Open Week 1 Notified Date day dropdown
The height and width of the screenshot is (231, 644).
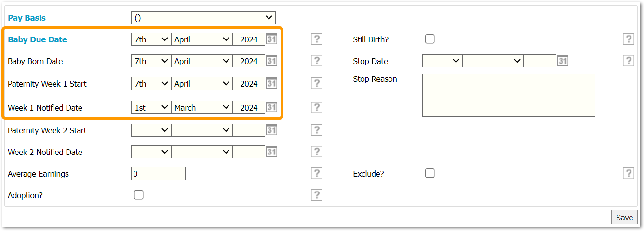(x=151, y=107)
